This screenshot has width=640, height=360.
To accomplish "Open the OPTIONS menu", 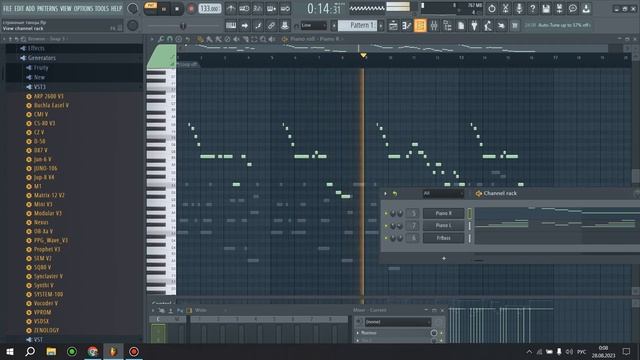I will [x=84, y=8].
